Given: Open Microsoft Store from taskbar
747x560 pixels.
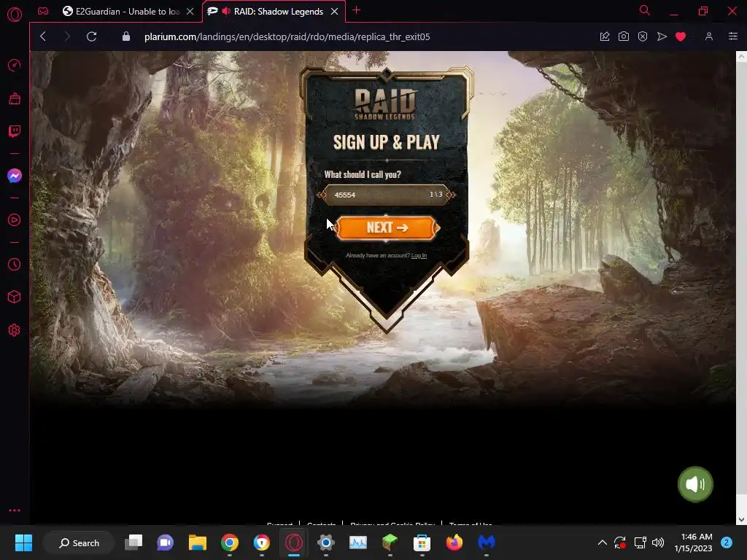Looking at the screenshot, I should tap(422, 542).
